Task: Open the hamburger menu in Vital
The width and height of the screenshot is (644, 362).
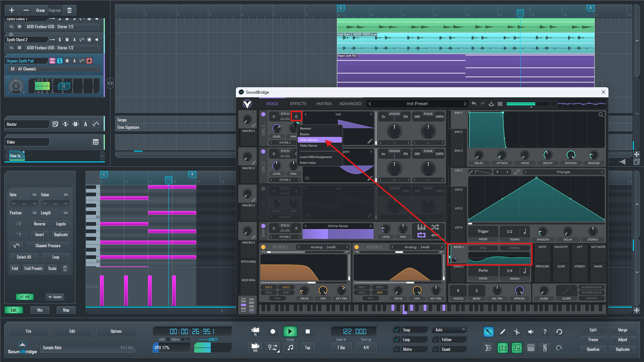Action: pos(500,104)
